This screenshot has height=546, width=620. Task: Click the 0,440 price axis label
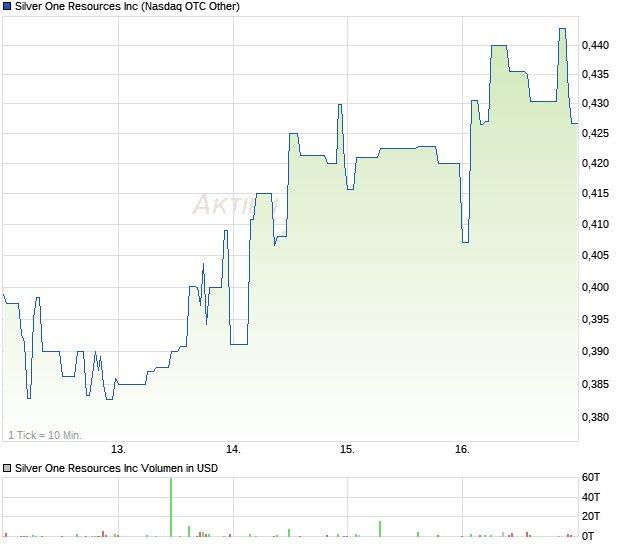[595, 46]
